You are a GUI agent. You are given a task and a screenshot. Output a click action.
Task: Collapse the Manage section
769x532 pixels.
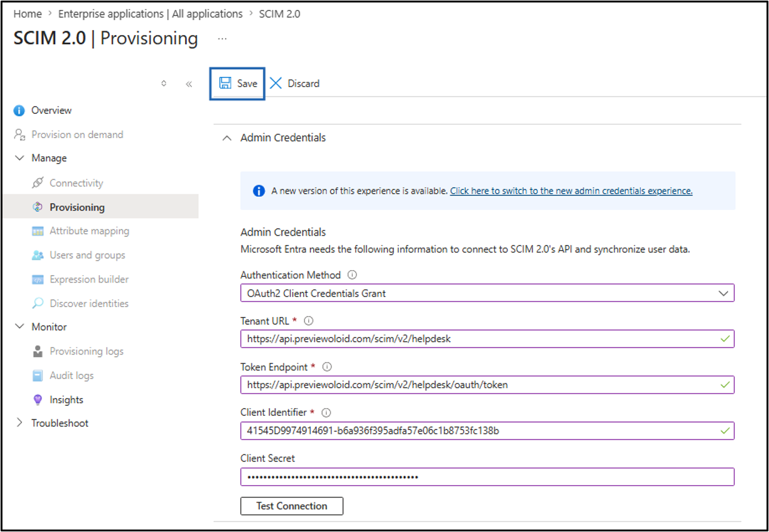click(19, 158)
